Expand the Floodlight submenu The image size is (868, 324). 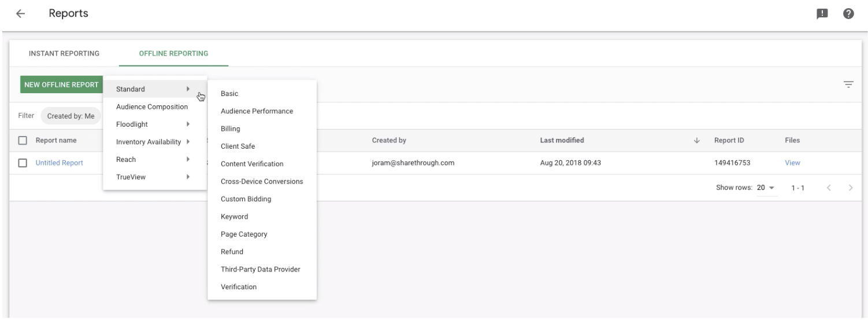155,124
